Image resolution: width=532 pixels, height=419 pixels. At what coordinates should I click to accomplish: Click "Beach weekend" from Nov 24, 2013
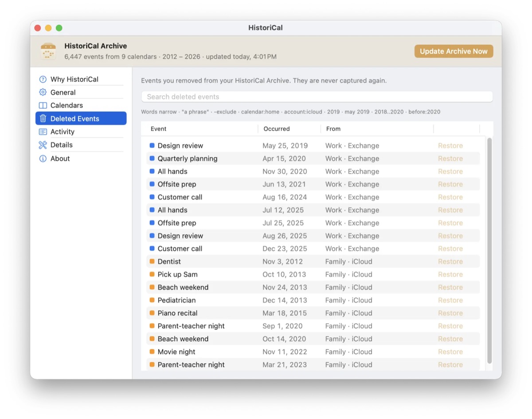tap(183, 287)
